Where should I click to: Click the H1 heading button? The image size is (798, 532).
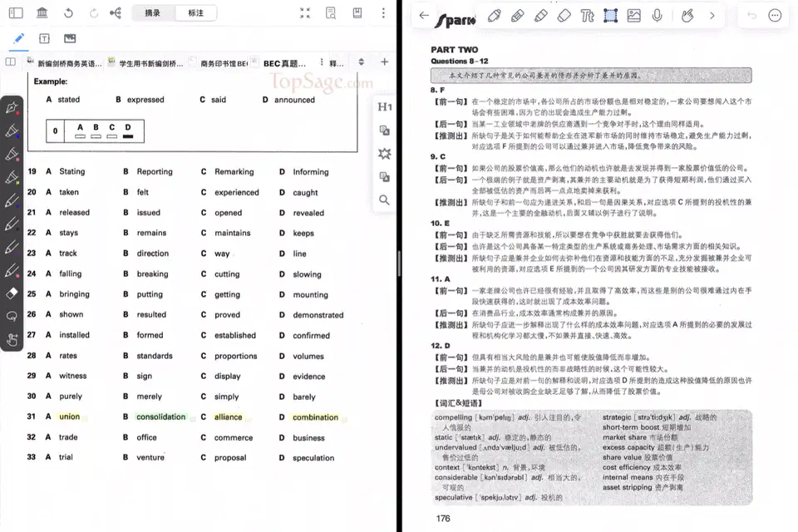click(x=384, y=107)
